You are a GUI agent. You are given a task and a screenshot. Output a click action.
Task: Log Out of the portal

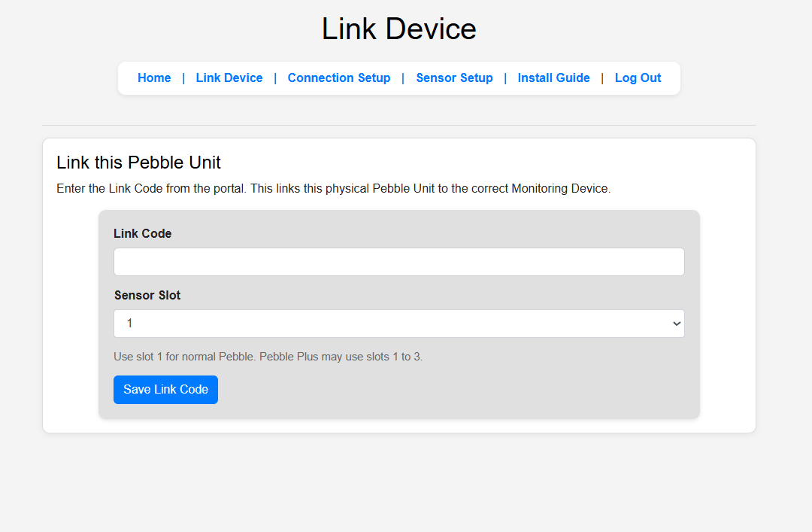point(637,78)
